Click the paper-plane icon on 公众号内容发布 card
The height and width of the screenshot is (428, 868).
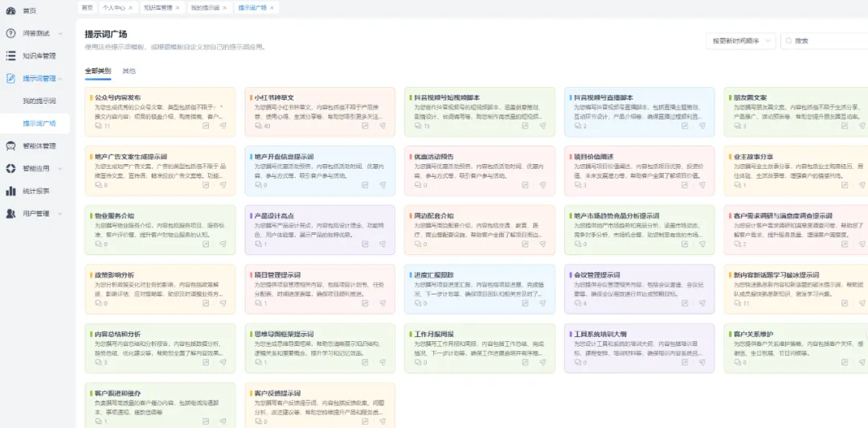pyautogui.click(x=223, y=126)
